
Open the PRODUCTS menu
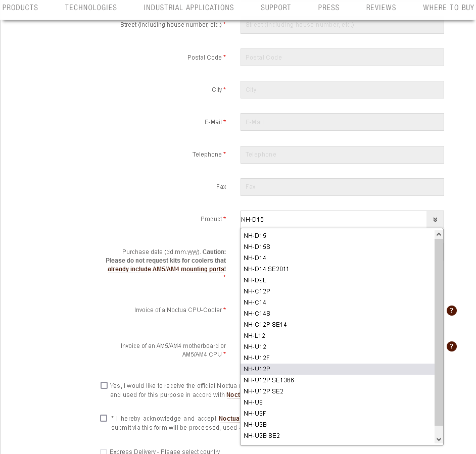tap(20, 8)
